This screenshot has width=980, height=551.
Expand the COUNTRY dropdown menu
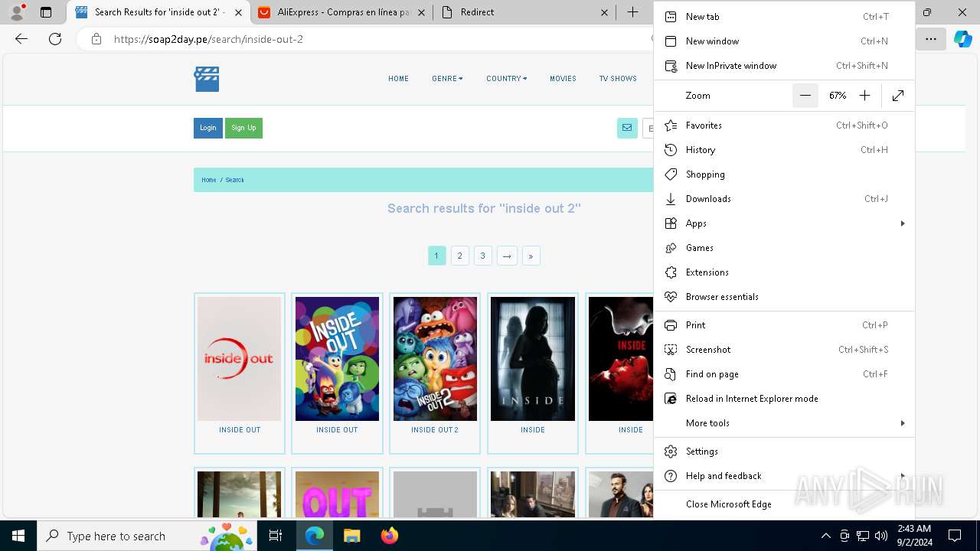(507, 79)
